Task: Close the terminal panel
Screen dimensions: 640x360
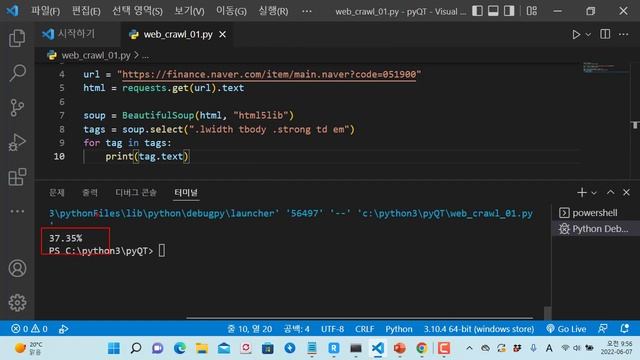Action: coord(626,192)
